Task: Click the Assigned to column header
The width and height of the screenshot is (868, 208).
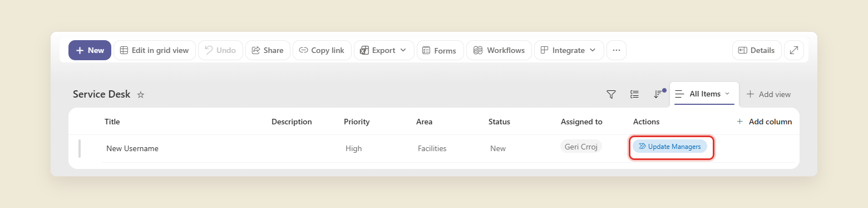Action: point(581,122)
